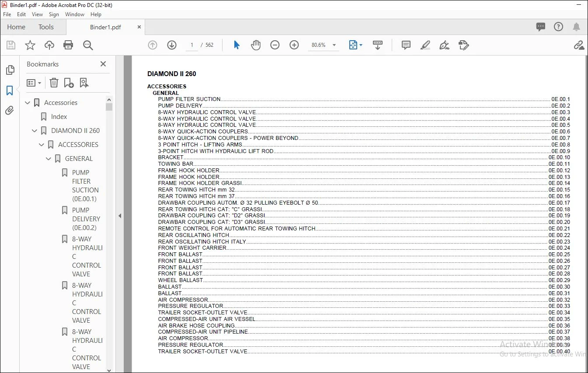
Task: Open the Help question mark
Action: click(x=558, y=27)
